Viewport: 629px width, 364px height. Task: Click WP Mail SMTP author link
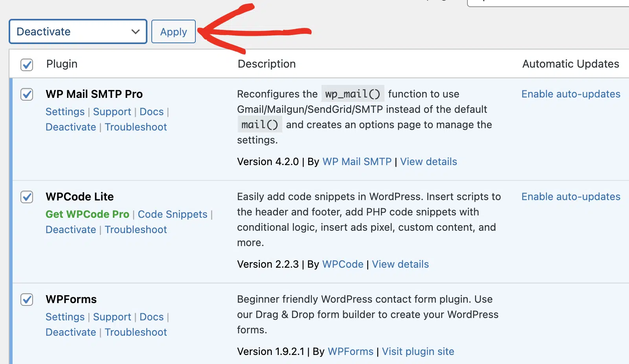(x=357, y=162)
